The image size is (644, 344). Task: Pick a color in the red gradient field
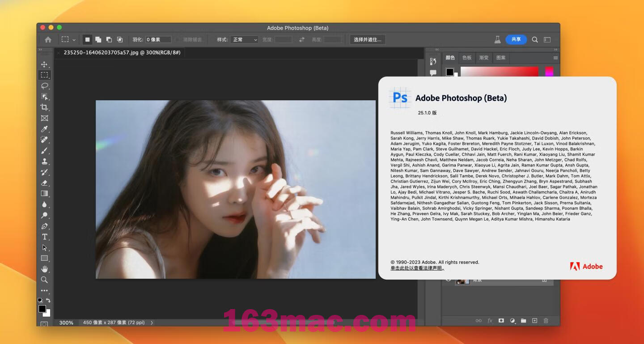500,72
